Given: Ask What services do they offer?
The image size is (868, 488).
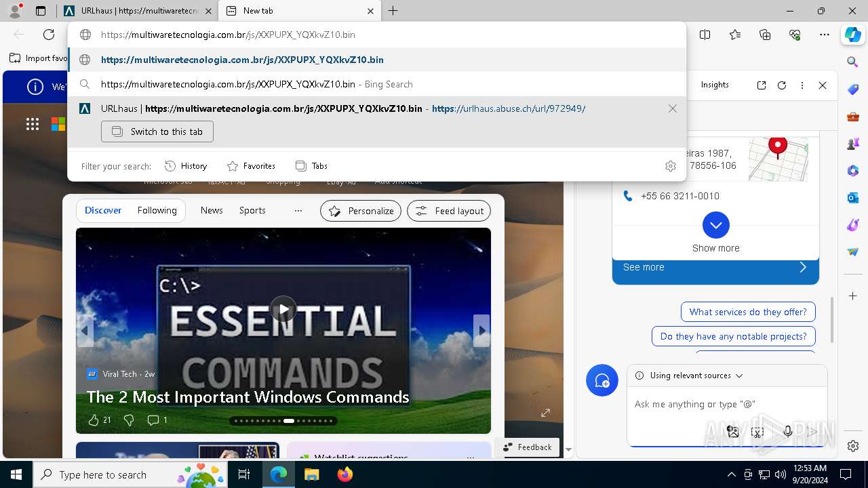Looking at the screenshot, I should (748, 312).
